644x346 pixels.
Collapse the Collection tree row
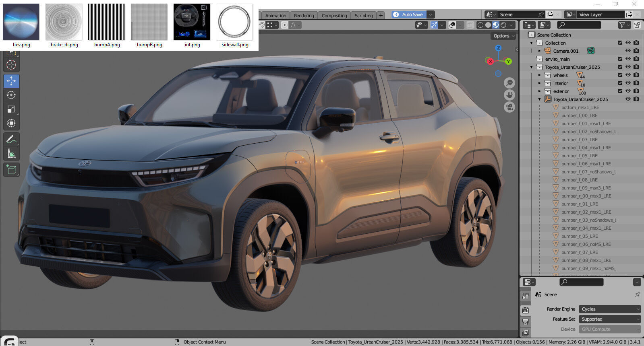click(532, 43)
